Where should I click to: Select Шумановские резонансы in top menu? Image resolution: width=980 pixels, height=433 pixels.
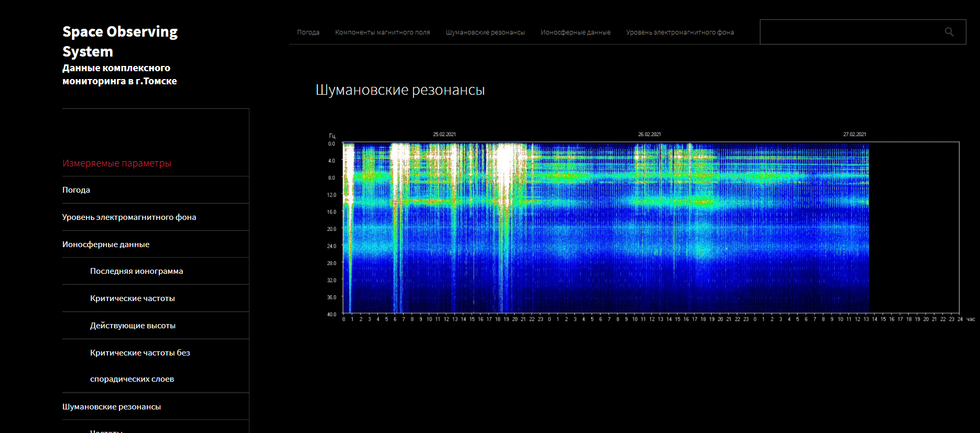click(x=485, y=32)
